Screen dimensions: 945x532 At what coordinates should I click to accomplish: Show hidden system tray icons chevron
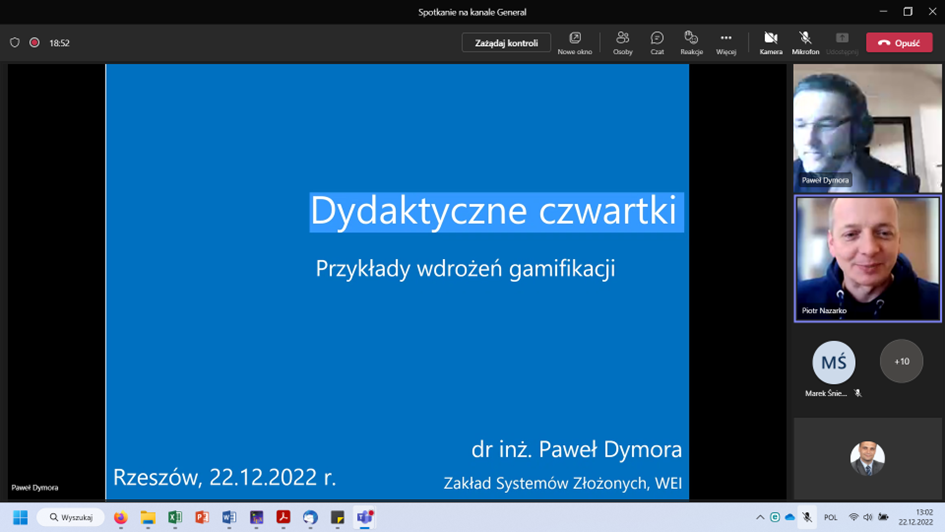(x=760, y=517)
